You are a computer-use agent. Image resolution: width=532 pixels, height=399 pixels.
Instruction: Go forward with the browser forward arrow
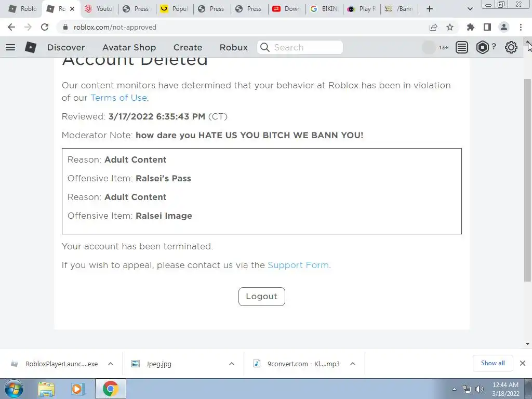point(28,27)
